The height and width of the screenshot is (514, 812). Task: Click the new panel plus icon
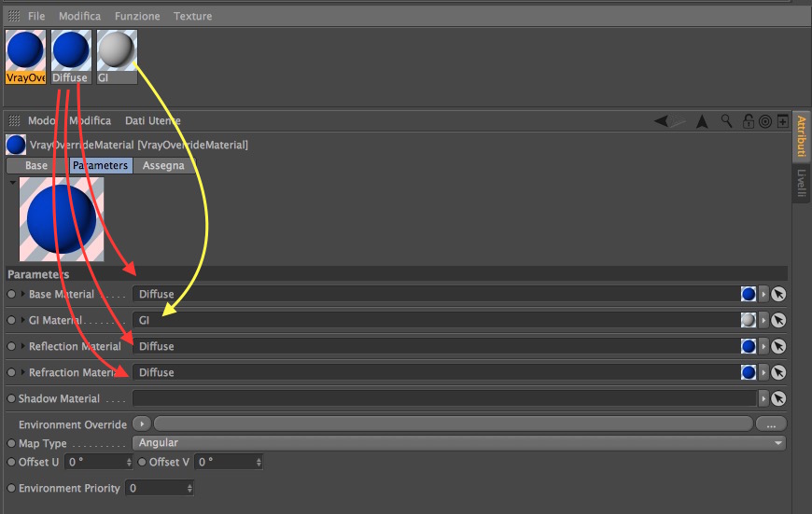point(783,121)
